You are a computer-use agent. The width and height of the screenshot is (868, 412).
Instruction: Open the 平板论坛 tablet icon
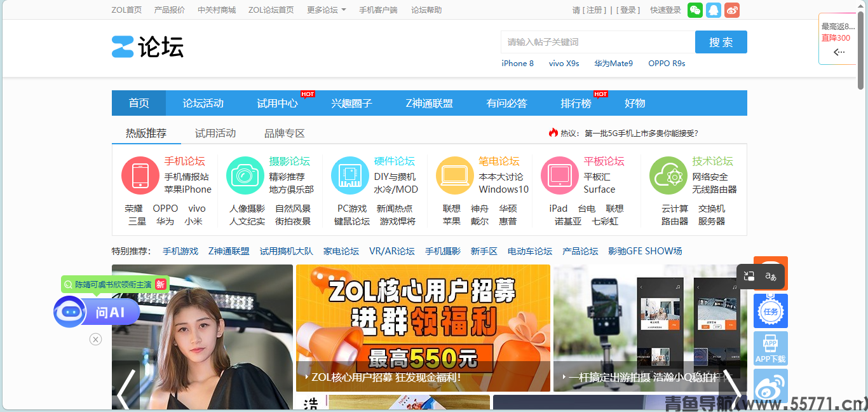(x=560, y=175)
